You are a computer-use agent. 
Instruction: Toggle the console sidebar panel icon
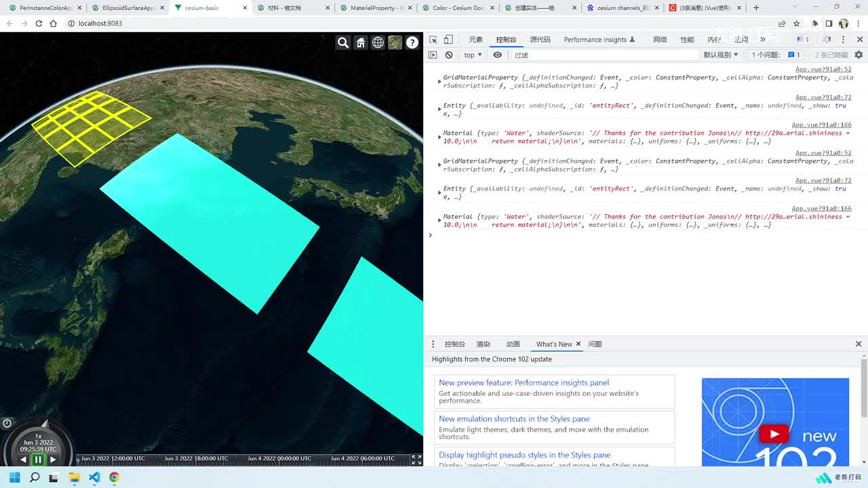(x=433, y=55)
